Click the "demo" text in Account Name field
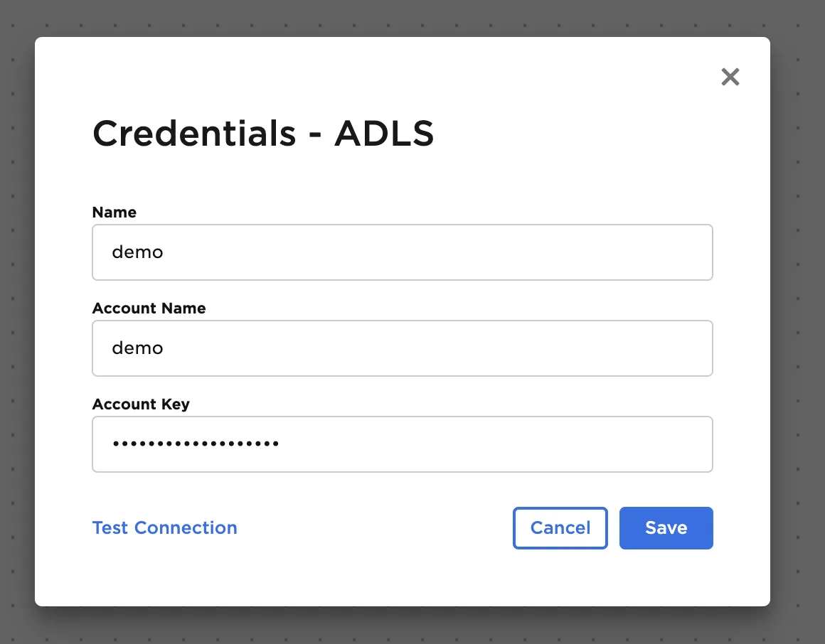825x644 pixels. coord(137,348)
